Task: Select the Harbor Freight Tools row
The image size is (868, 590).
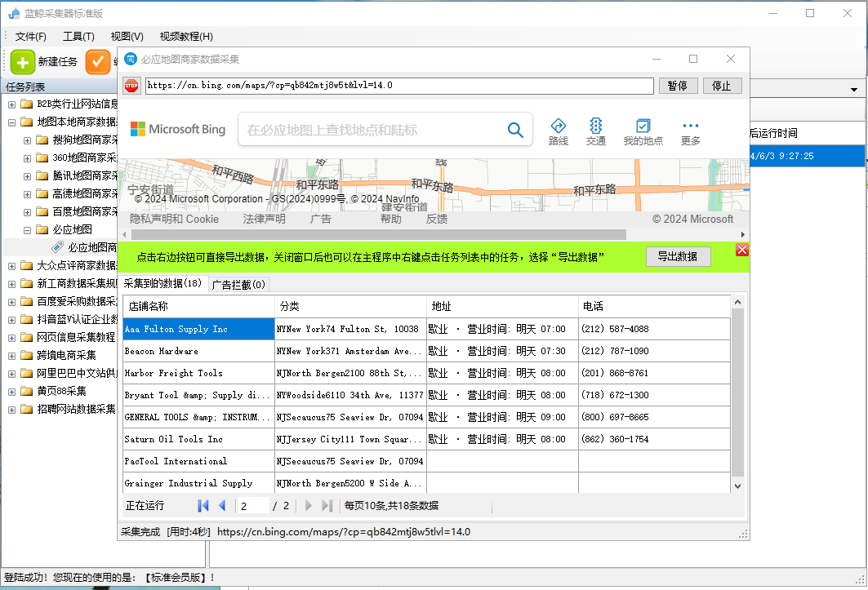Action: (426, 373)
